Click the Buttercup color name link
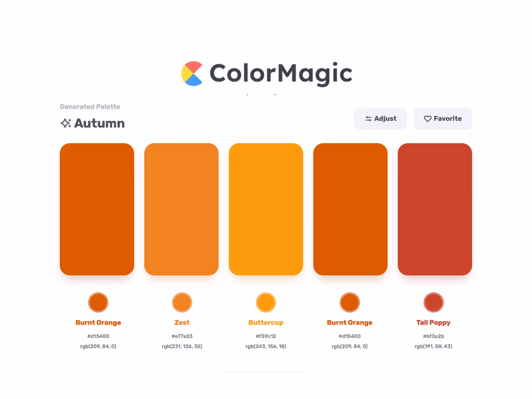 [266, 322]
